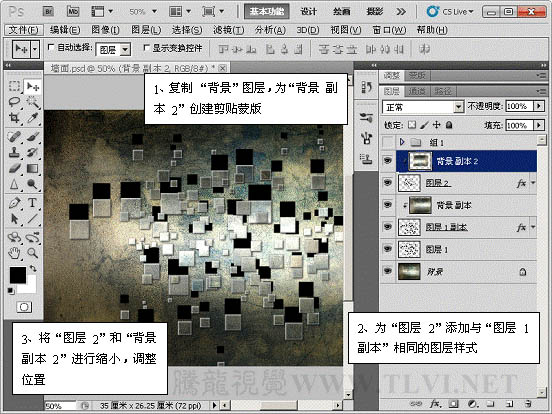Screen dimensions: 552x414
Task: Click the black foreground color swatch
Action: [18, 275]
